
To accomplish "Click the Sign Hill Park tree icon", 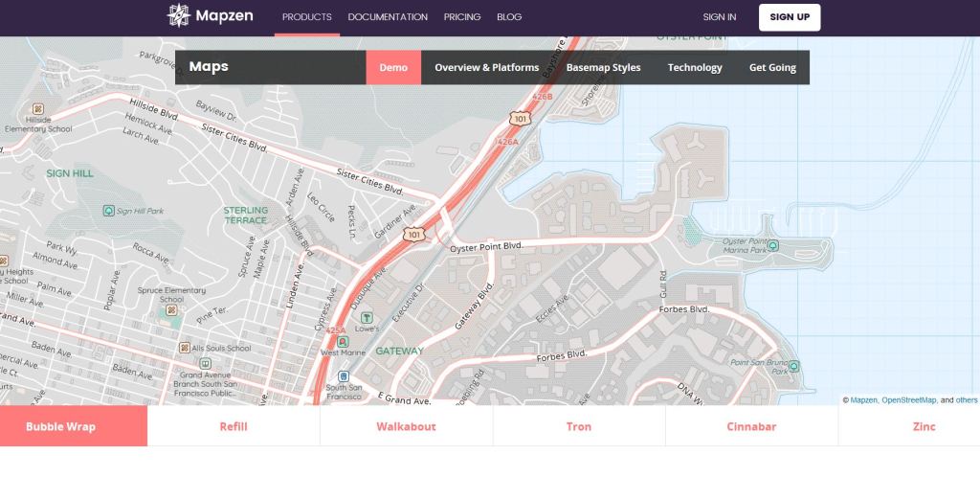I will [x=109, y=211].
